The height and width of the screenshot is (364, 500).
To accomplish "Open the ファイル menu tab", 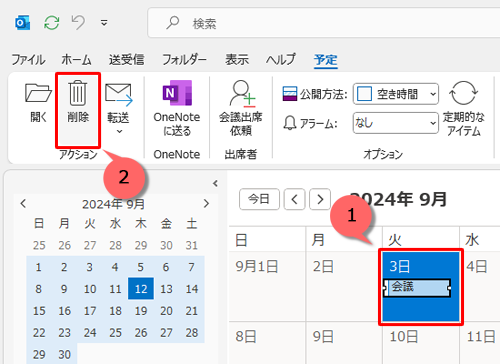I will tap(28, 60).
